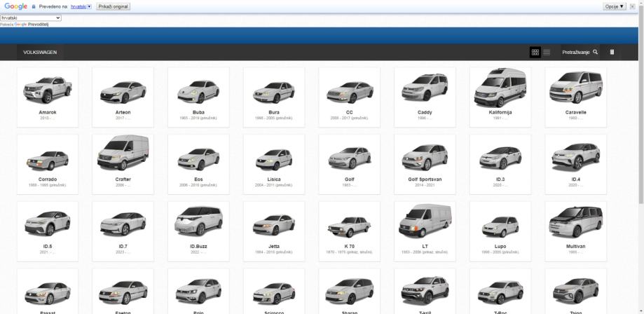Viewport: 644px width, 314px height.
Task: Select the K 70 model thumbnail
Action: 350,226
